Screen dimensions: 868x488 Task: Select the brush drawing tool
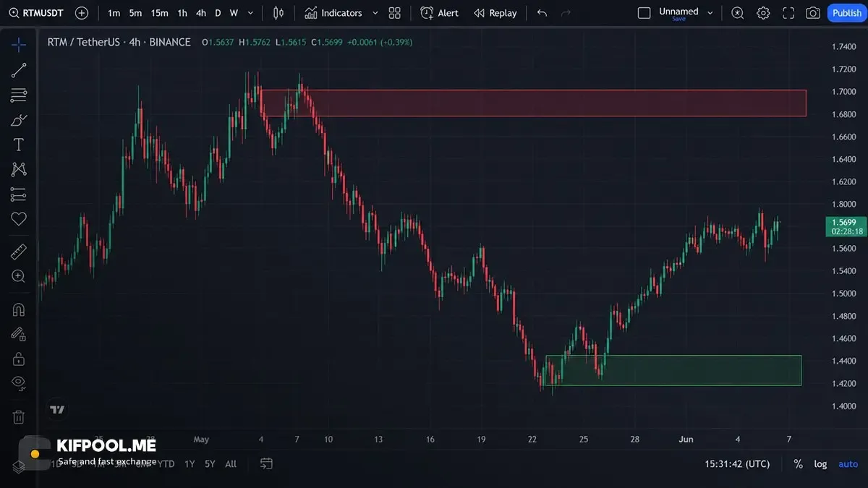pos(19,120)
